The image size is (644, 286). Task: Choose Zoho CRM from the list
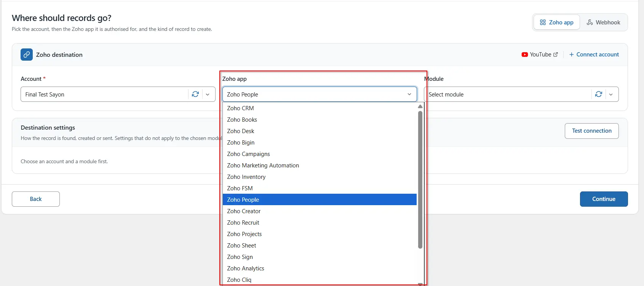(320, 108)
